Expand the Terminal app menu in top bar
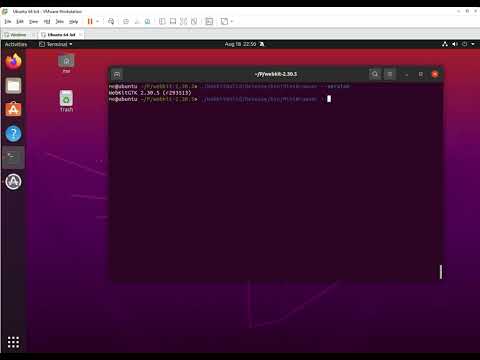This screenshot has height=360, width=480. (56, 44)
